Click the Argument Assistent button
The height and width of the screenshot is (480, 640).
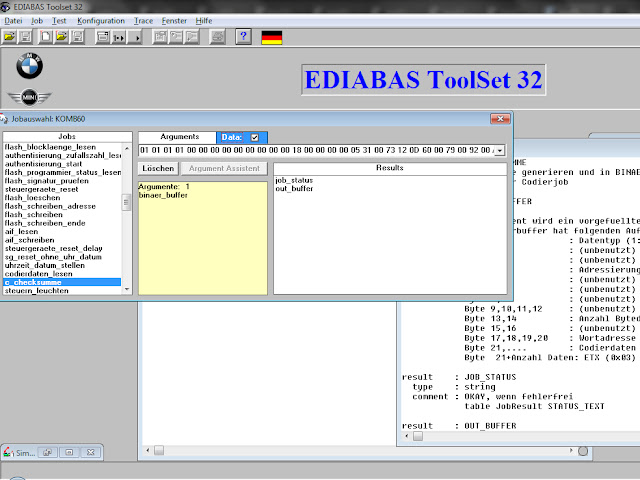click(x=224, y=168)
